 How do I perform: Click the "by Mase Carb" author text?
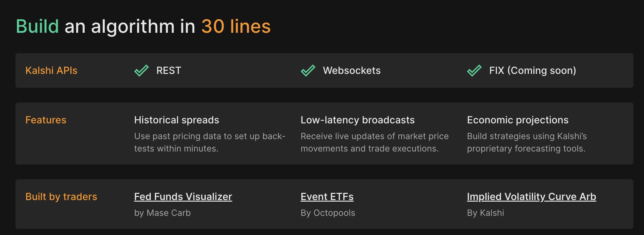coord(162,213)
